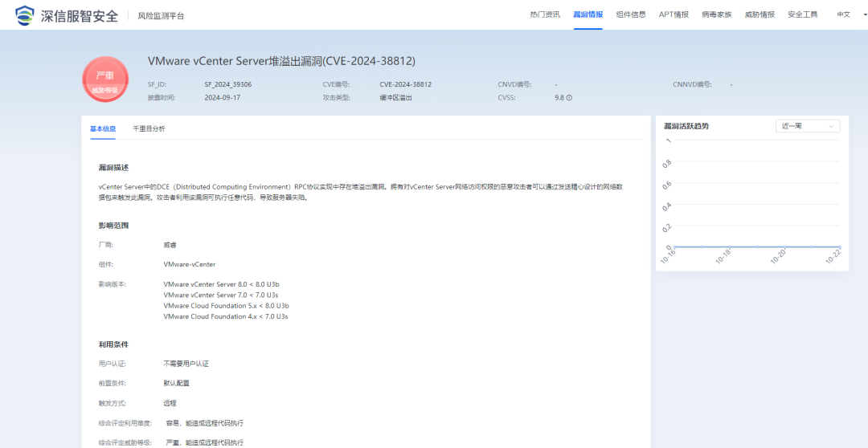868x448 pixels.
Task: Open the 漏洞情报 menu item
Action: tap(588, 15)
